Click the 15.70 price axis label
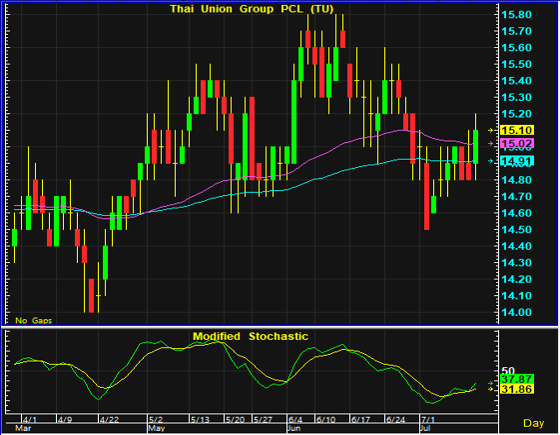 coord(516,31)
